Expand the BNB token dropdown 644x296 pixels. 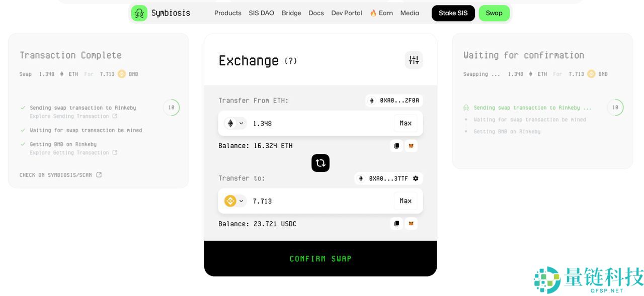(x=234, y=201)
